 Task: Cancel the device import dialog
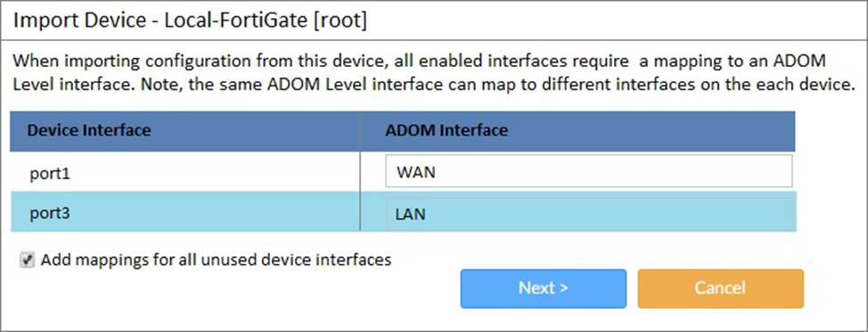[x=720, y=288]
